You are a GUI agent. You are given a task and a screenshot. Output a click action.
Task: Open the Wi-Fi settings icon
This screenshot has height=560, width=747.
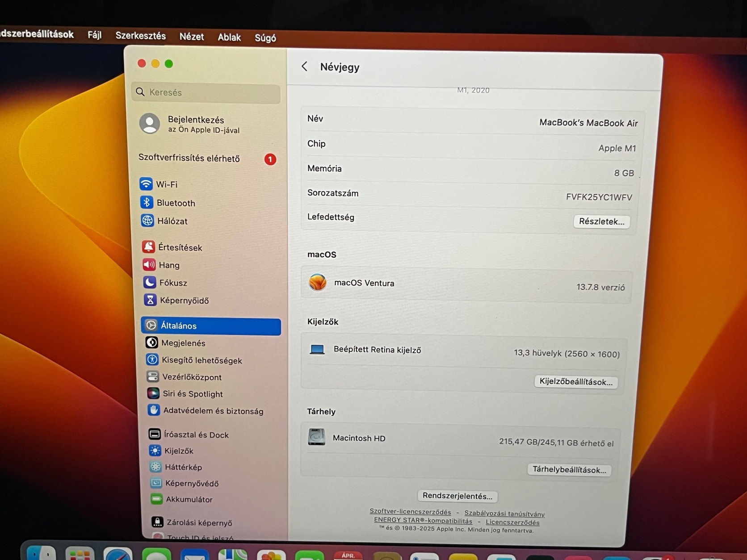146,184
